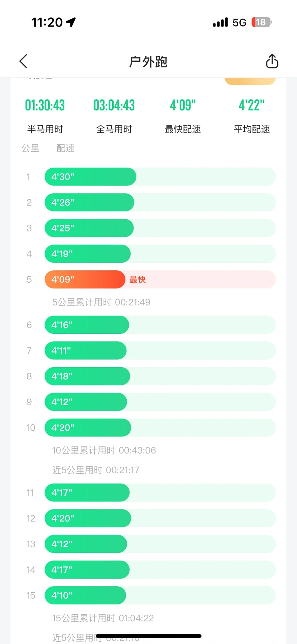Tap the fastest pace value 4'09"
Viewport: 297px width, 644px height.
pyautogui.click(x=183, y=105)
